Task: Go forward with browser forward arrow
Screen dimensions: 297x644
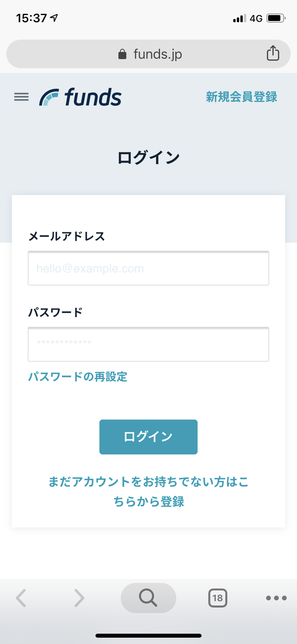Action: tap(79, 598)
